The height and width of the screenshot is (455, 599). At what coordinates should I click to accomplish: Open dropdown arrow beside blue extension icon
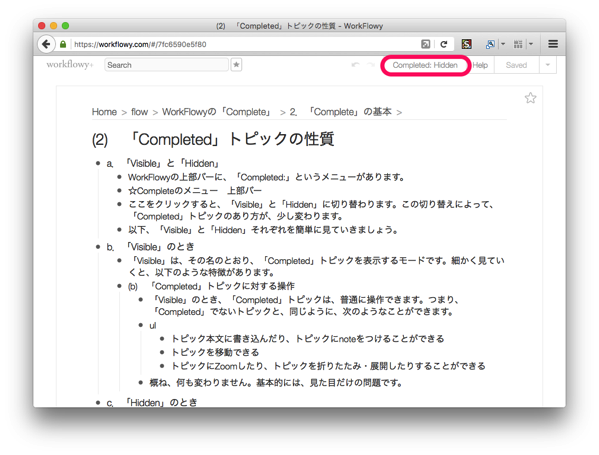(x=503, y=44)
